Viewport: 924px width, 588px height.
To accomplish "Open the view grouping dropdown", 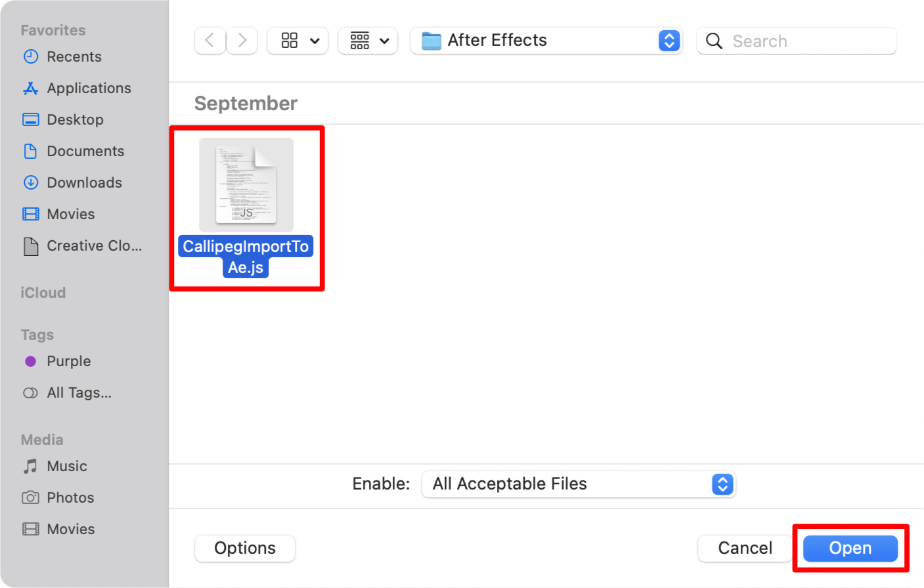I will 367,41.
